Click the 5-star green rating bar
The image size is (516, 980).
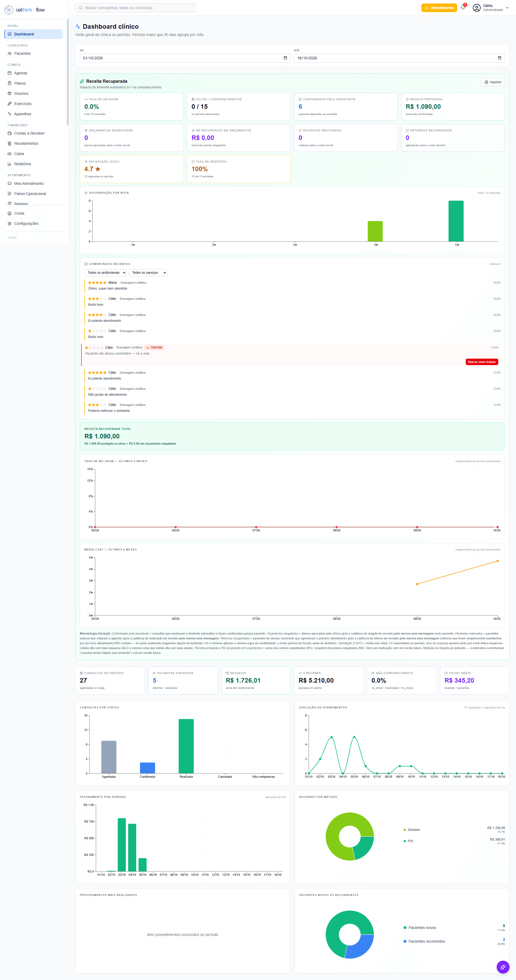tap(456, 221)
